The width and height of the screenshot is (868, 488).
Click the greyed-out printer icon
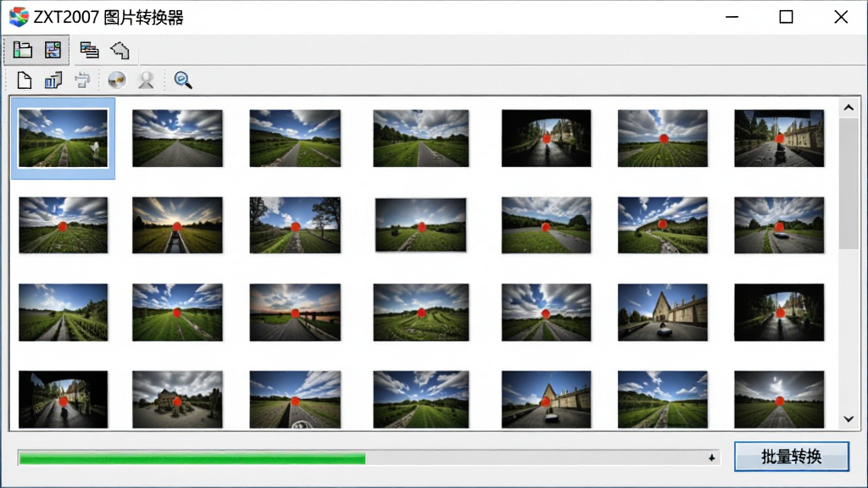(82, 80)
